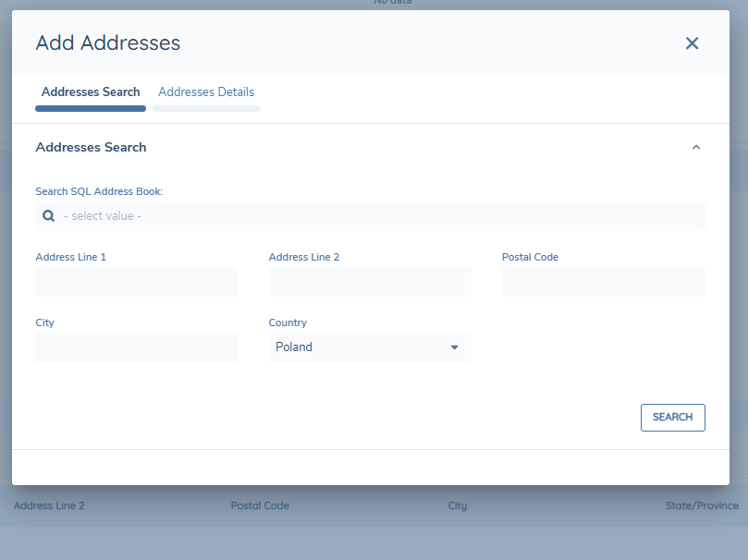Click the Add Addresses dialog title
The width and height of the screenshot is (748, 560).
[x=108, y=43]
